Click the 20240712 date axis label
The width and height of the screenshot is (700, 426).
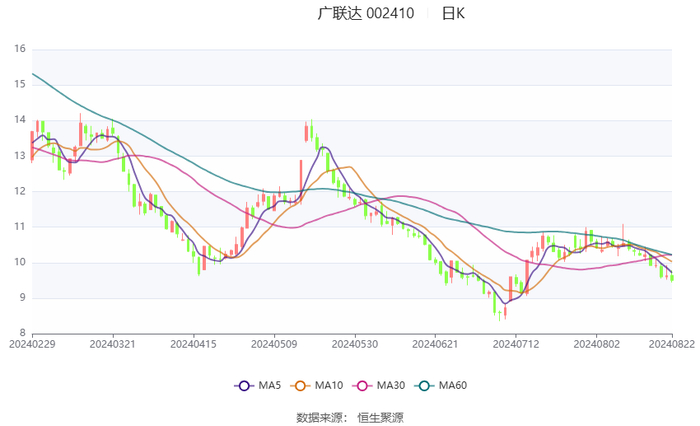[516, 344]
